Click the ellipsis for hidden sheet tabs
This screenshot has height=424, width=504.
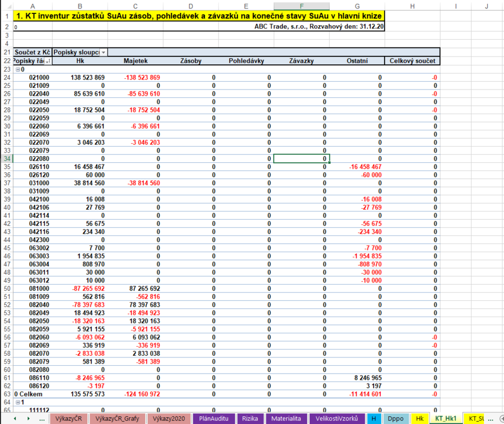(42, 418)
